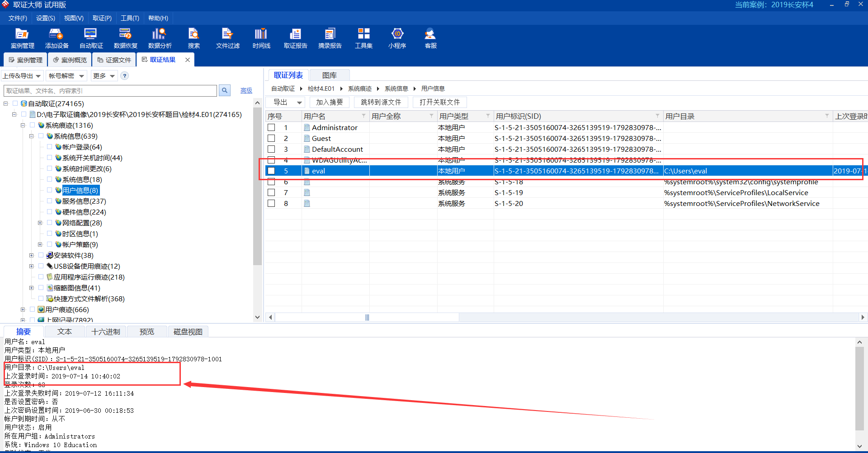The height and width of the screenshot is (453, 868).
Task: Open the 文件(F) menu
Action: [18, 18]
